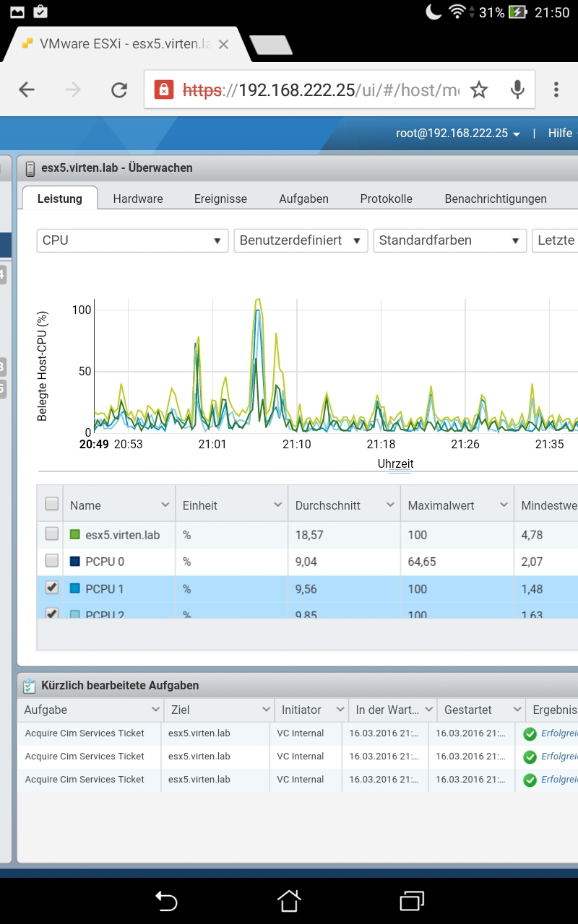This screenshot has width=578, height=924.
Task: Open Aufgabe column dropdown in tasks
Action: click(155, 710)
